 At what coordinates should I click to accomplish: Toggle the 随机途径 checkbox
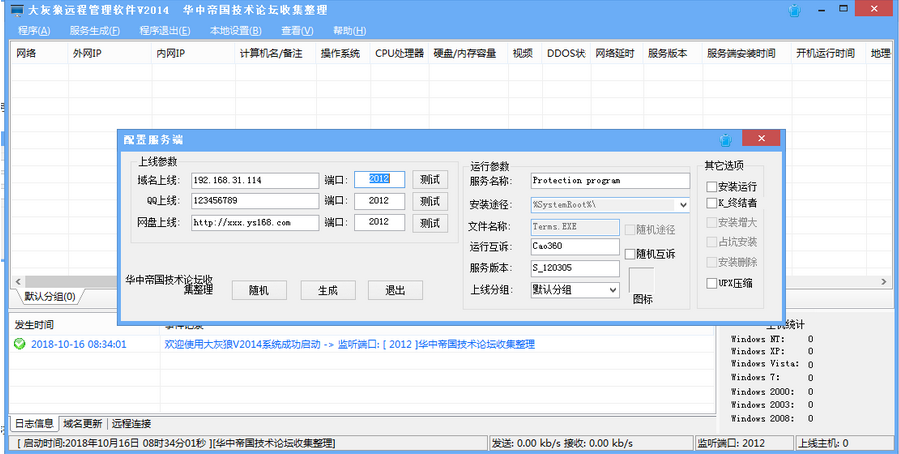[x=630, y=230]
